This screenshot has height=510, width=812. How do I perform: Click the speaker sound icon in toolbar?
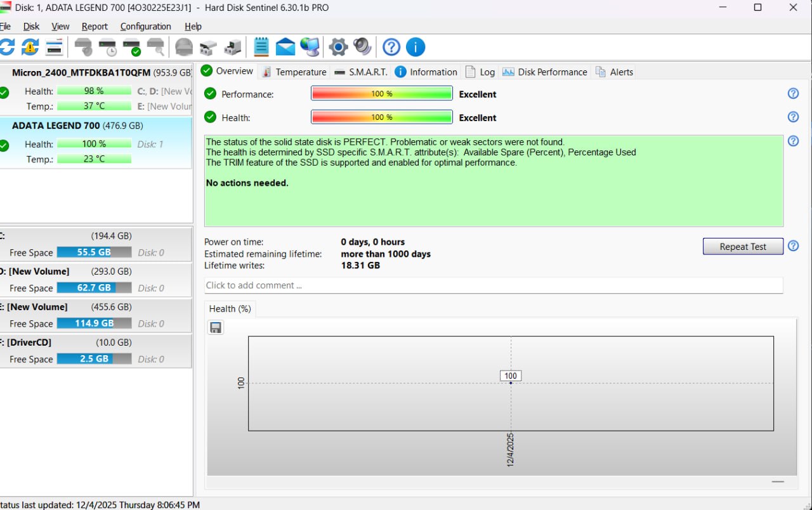[x=362, y=47]
